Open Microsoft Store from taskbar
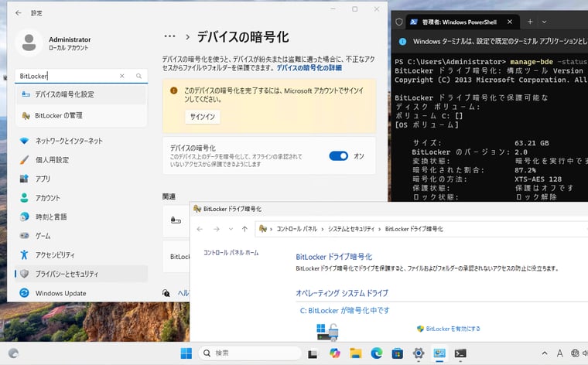This screenshot has width=588, height=365. click(398, 353)
